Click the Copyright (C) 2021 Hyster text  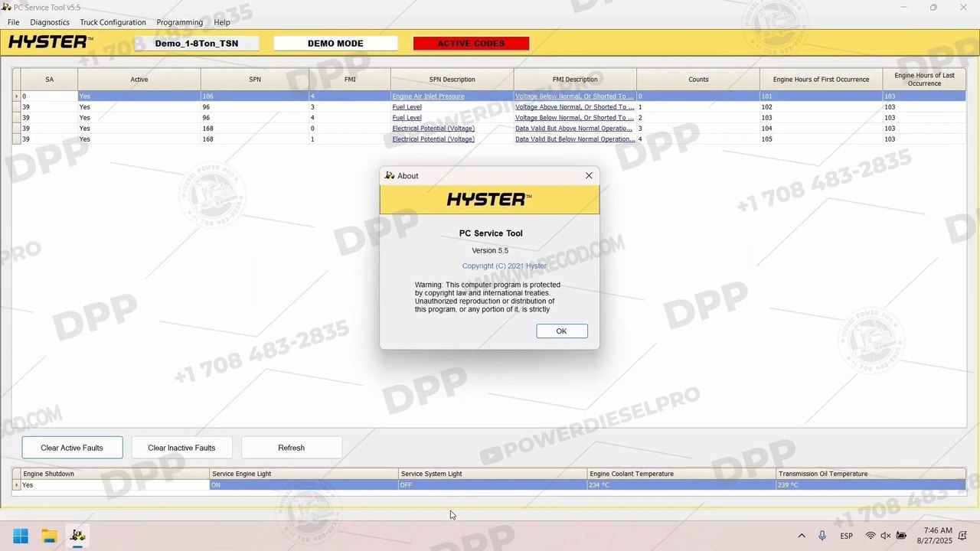click(505, 266)
